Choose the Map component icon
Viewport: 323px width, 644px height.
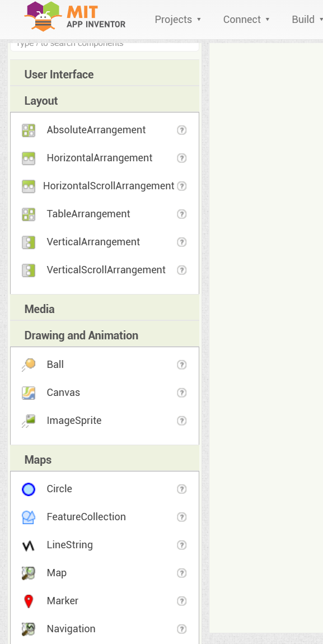29,573
